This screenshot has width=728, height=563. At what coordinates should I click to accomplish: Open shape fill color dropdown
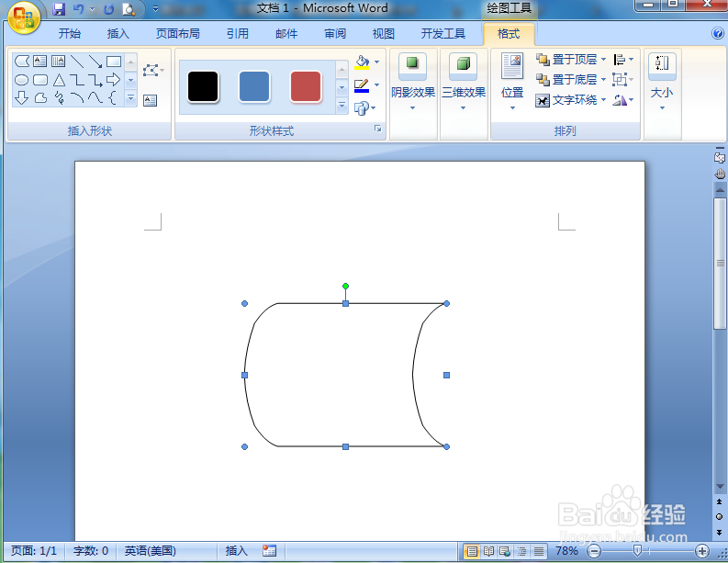pos(376,62)
